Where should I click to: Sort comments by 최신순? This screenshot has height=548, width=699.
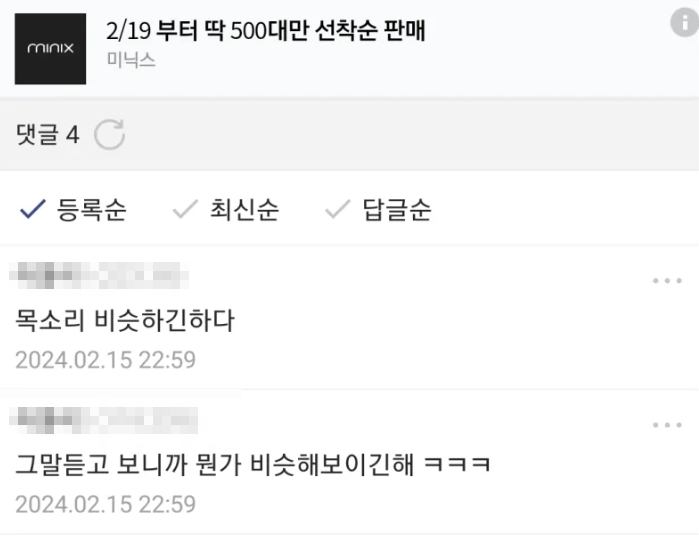point(244,210)
